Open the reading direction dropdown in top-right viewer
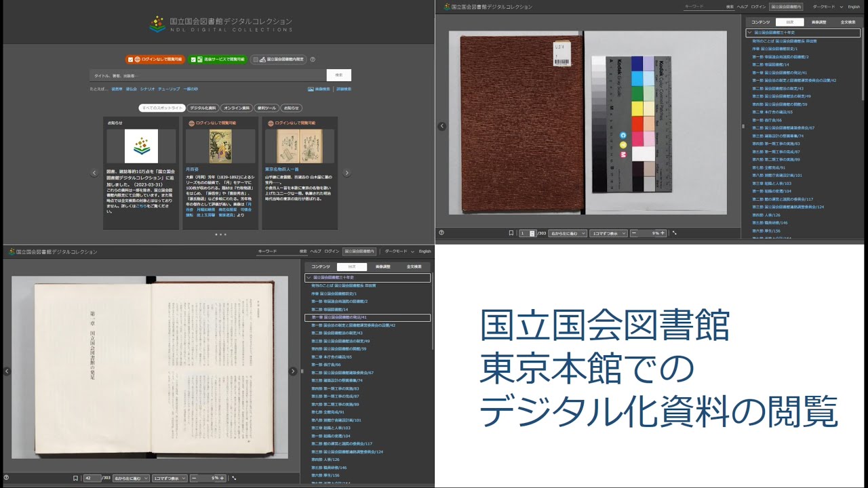Image resolution: width=868 pixels, height=488 pixels. point(567,232)
